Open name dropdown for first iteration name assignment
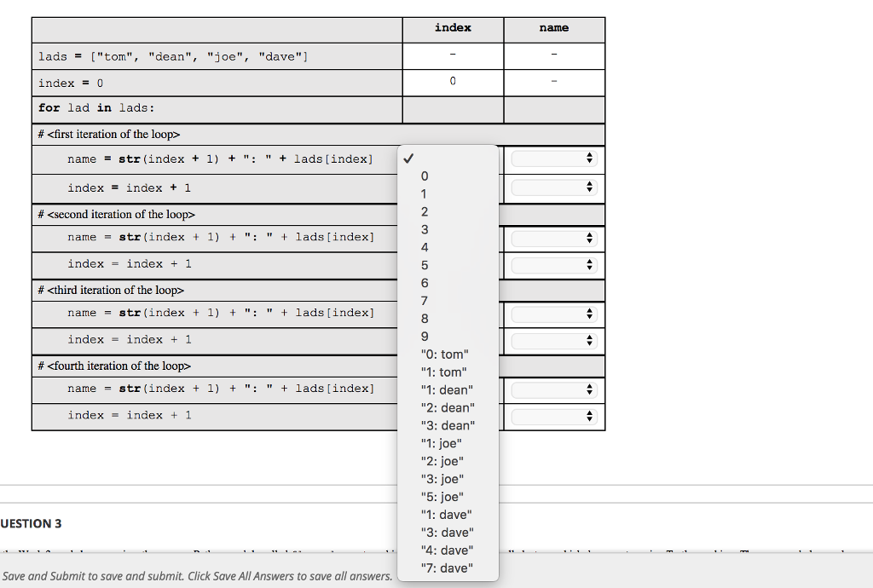873x588 pixels. [554, 159]
